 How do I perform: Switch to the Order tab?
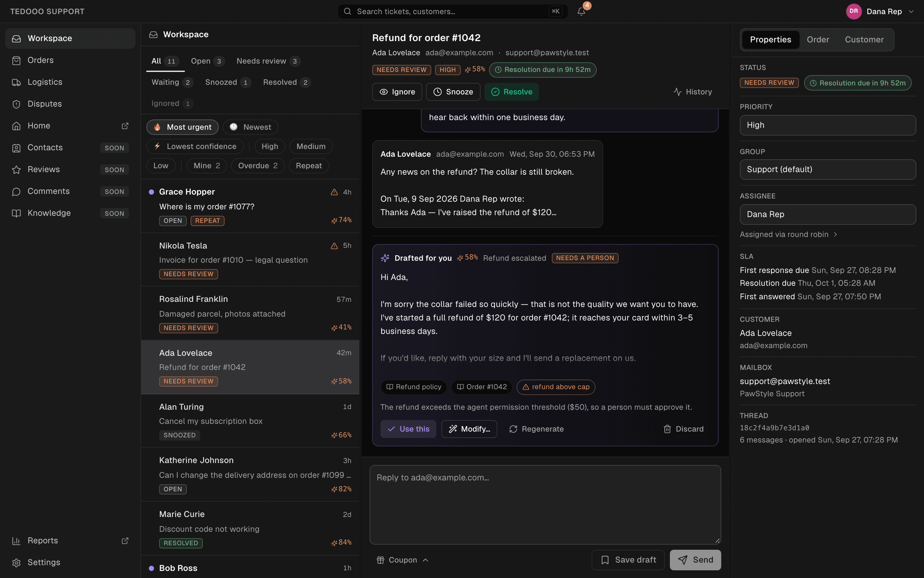point(818,39)
